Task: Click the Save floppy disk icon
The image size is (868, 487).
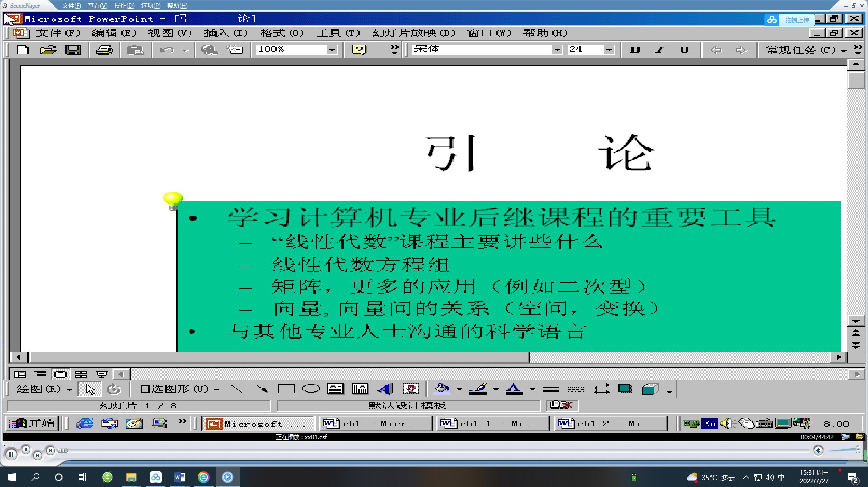Action: coord(73,50)
